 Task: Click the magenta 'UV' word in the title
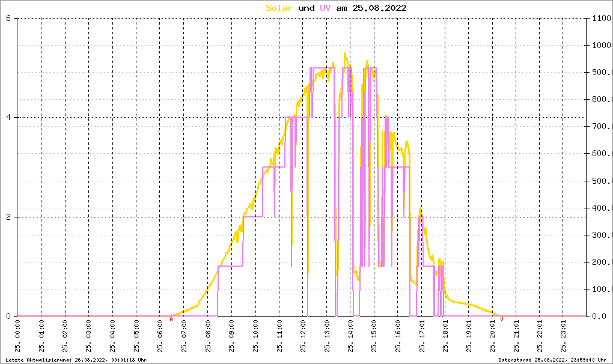(x=325, y=8)
